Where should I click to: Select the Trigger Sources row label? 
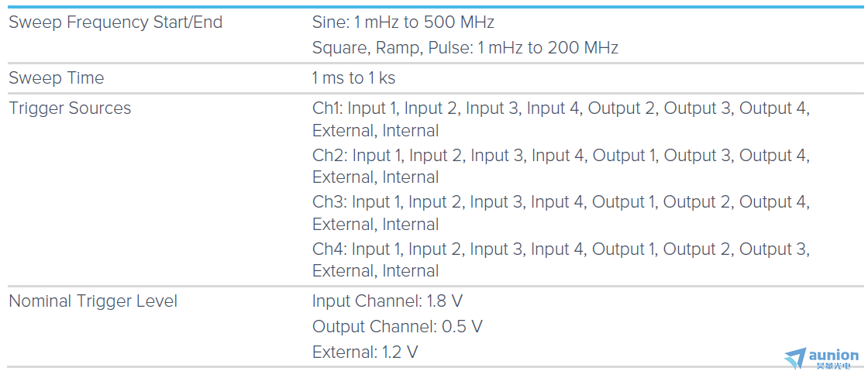[x=71, y=108]
